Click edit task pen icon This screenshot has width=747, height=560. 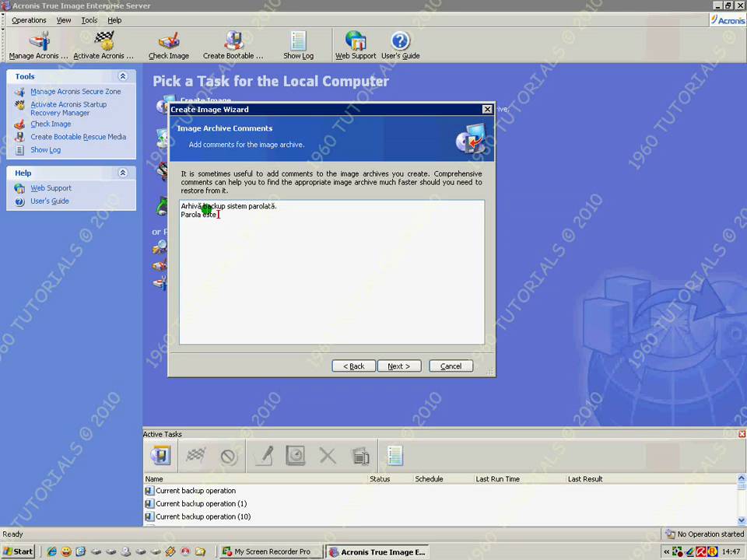(265, 456)
